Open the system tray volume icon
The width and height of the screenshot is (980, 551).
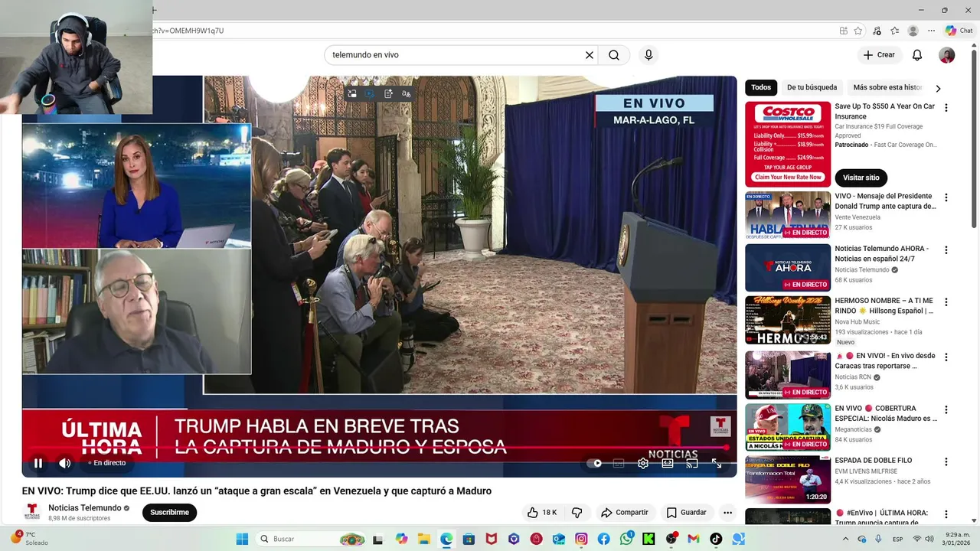pos(929,539)
